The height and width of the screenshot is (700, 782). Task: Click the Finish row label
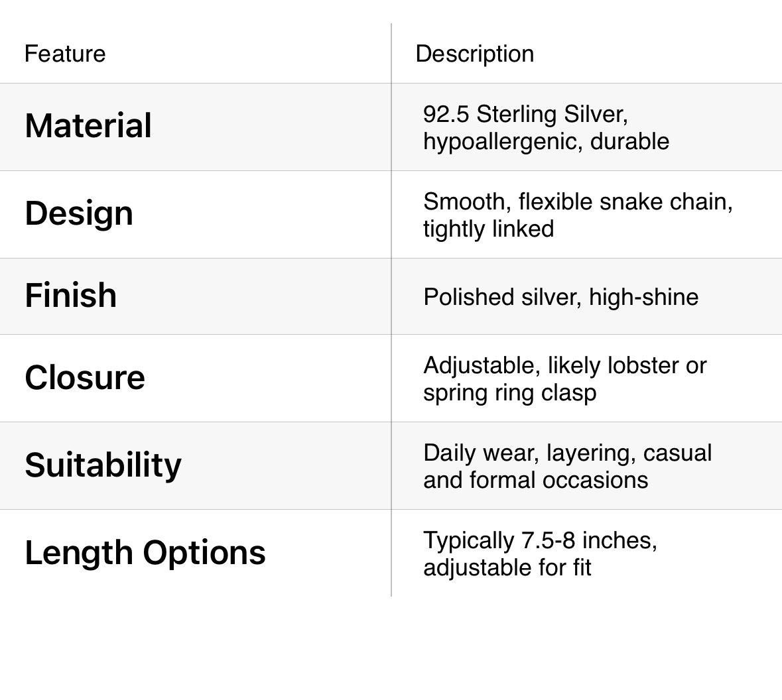pos(70,296)
